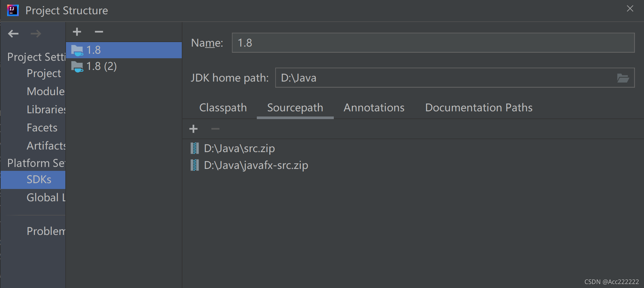This screenshot has height=288, width=644.
Task: Open Global Libraries settings page
Action: coord(46,197)
